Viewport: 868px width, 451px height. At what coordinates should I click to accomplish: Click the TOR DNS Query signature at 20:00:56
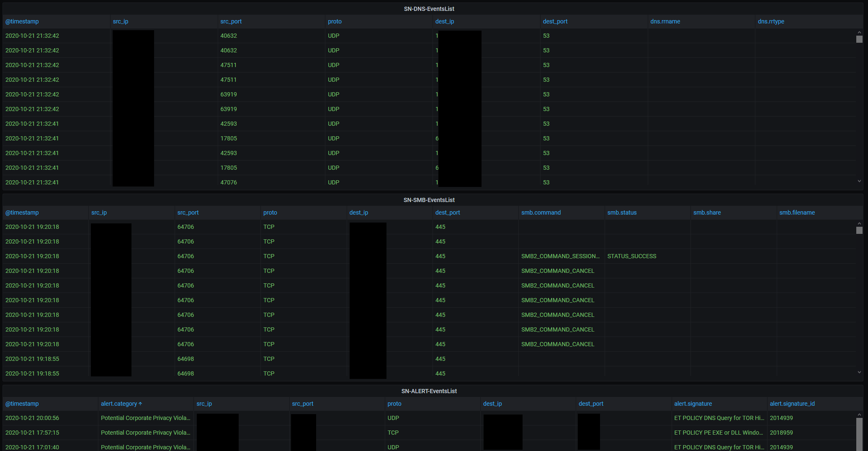click(x=719, y=418)
